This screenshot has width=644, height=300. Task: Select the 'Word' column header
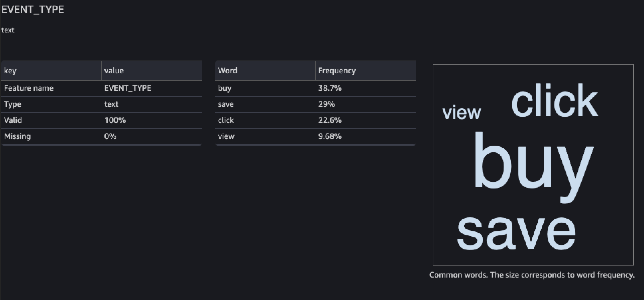click(228, 71)
